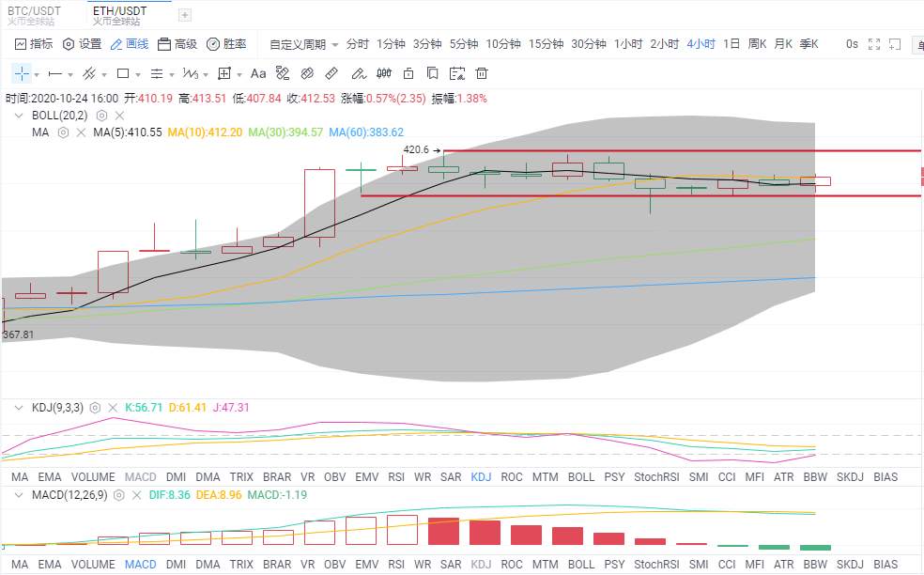Image resolution: width=924 pixels, height=575 pixels.
Task: Select the 分时 time-sharing view
Action: tap(358, 44)
